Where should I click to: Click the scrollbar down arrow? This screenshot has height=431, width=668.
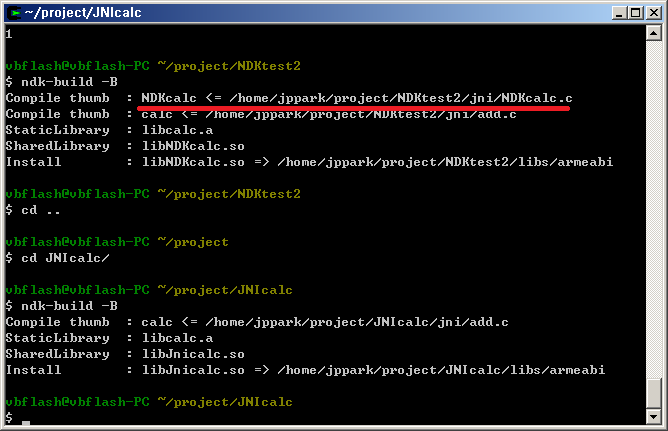pos(654,416)
